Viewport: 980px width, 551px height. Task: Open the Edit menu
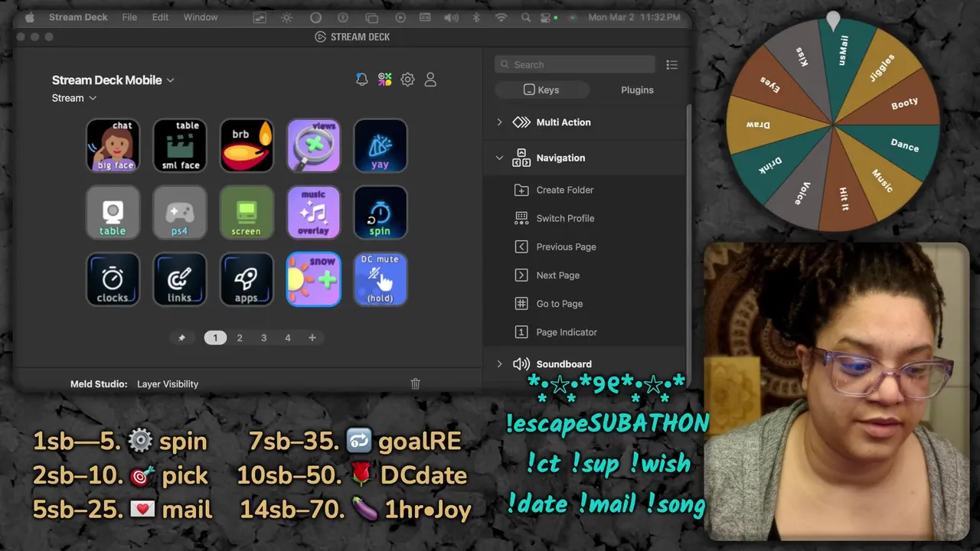pyautogui.click(x=160, y=17)
